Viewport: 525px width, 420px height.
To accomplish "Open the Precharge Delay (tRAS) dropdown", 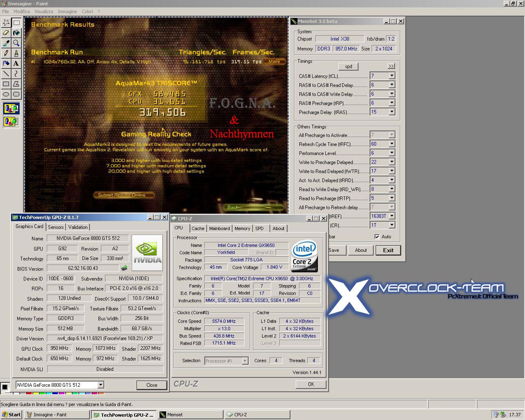I will click(392, 112).
